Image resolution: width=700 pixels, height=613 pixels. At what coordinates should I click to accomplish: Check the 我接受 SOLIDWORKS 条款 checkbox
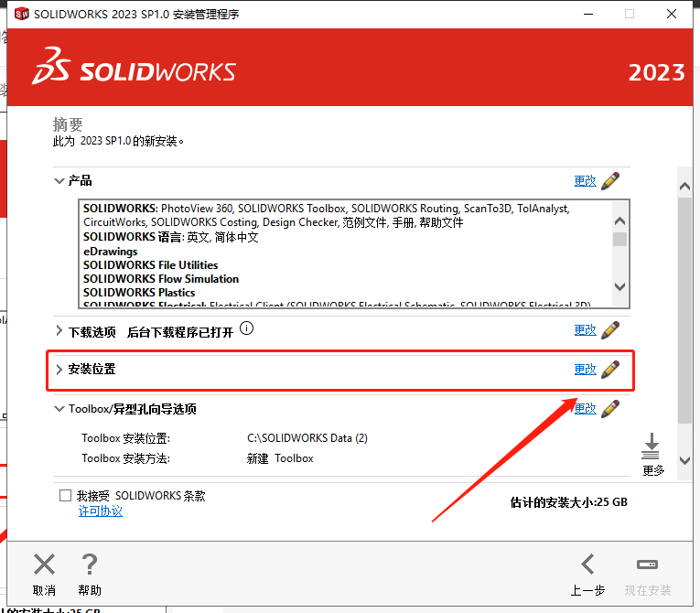(x=65, y=496)
